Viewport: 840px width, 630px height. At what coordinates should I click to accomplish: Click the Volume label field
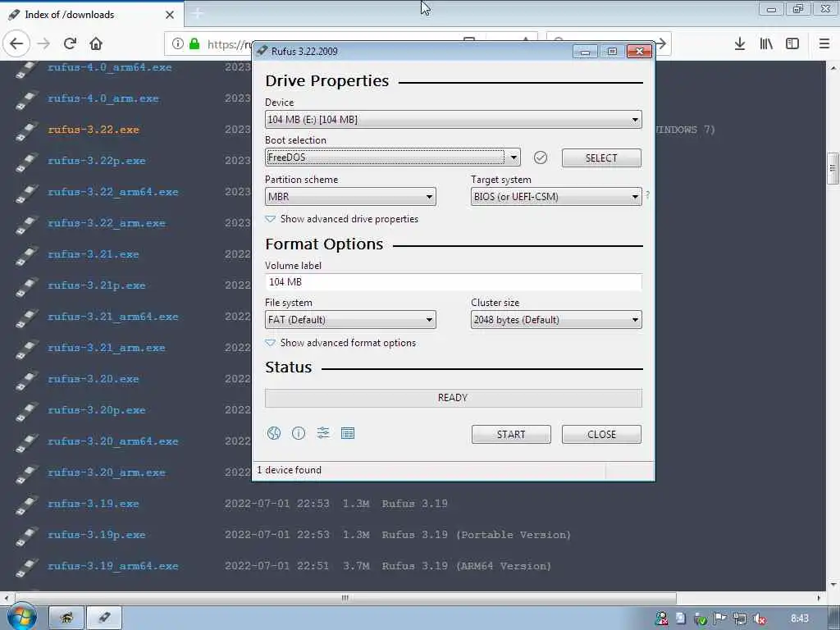(453, 282)
